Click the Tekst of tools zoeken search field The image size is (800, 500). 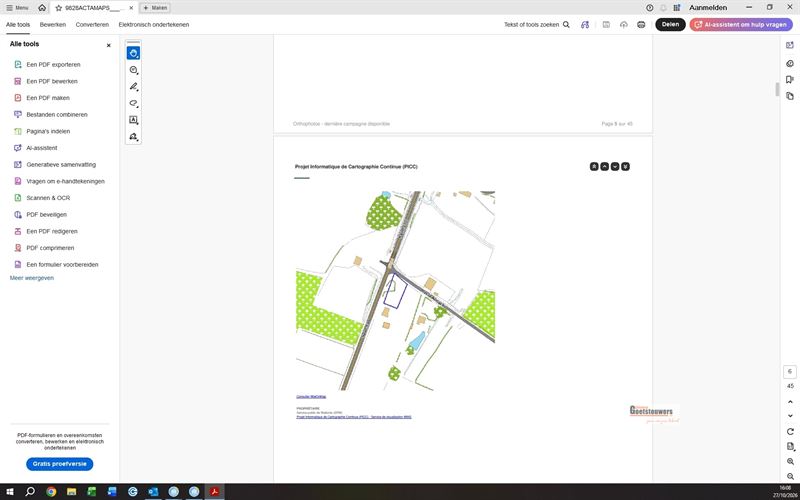pos(537,24)
